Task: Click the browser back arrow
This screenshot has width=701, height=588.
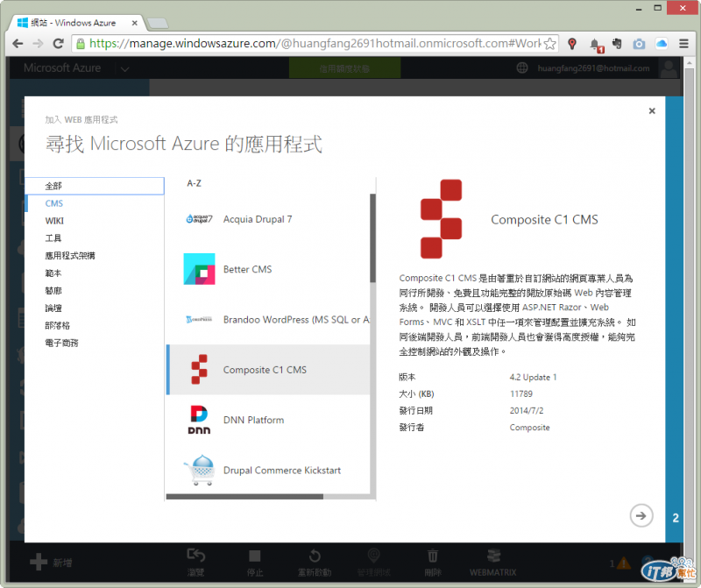Action: coord(18,43)
